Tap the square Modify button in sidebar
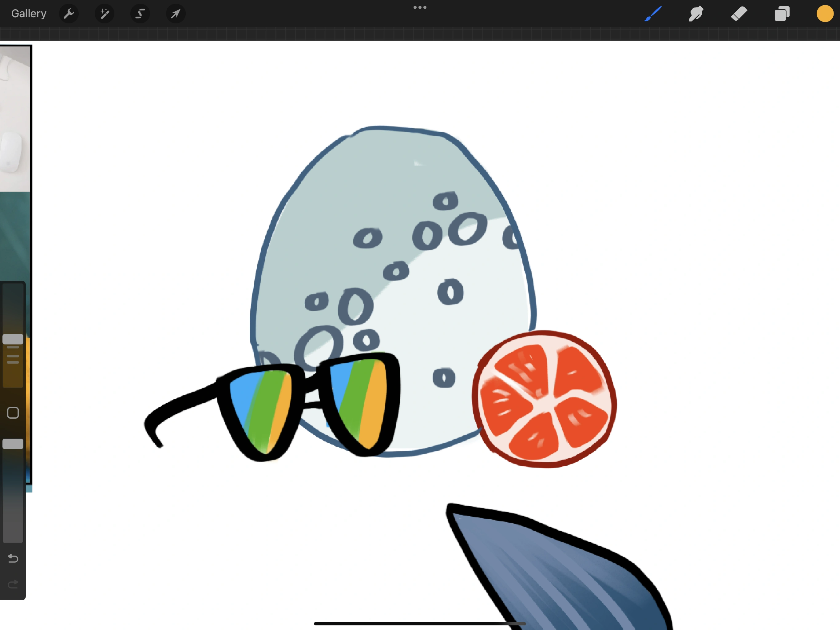The image size is (840, 630). (13, 413)
